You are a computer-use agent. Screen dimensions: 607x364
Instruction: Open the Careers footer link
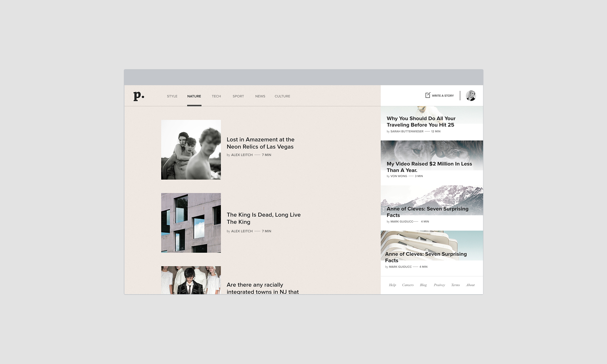click(x=408, y=285)
